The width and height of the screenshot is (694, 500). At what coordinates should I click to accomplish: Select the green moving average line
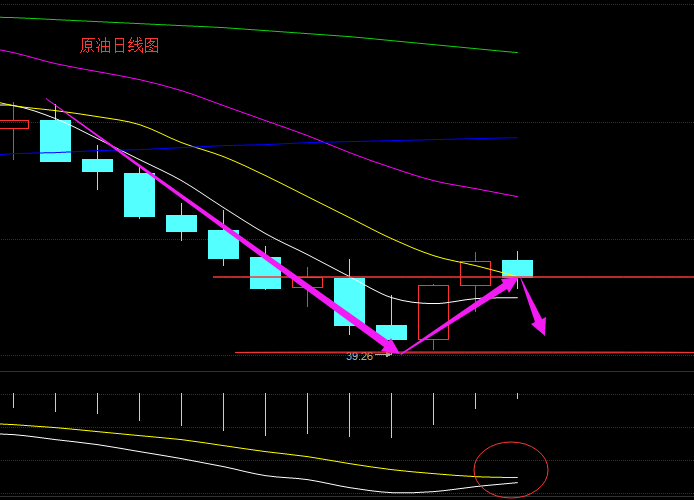(259, 30)
